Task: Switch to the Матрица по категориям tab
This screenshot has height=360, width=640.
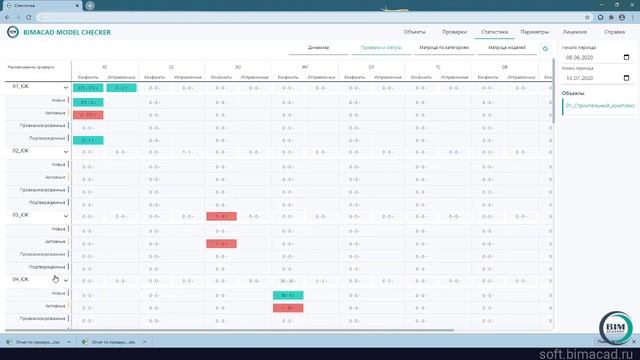Action: click(444, 48)
